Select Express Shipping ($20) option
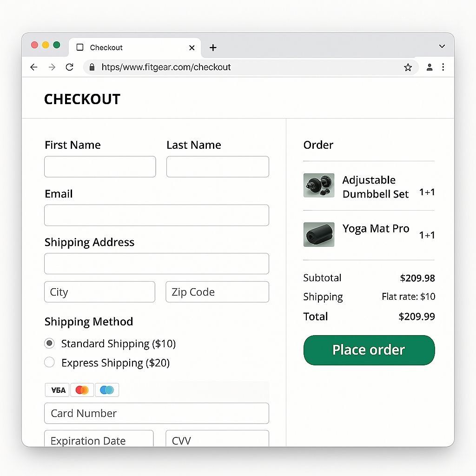This screenshot has height=476, width=476. pyautogui.click(x=49, y=363)
